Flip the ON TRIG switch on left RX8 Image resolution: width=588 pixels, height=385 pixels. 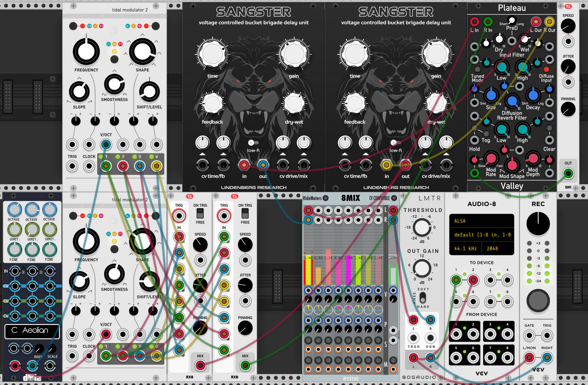pos(200,213)
